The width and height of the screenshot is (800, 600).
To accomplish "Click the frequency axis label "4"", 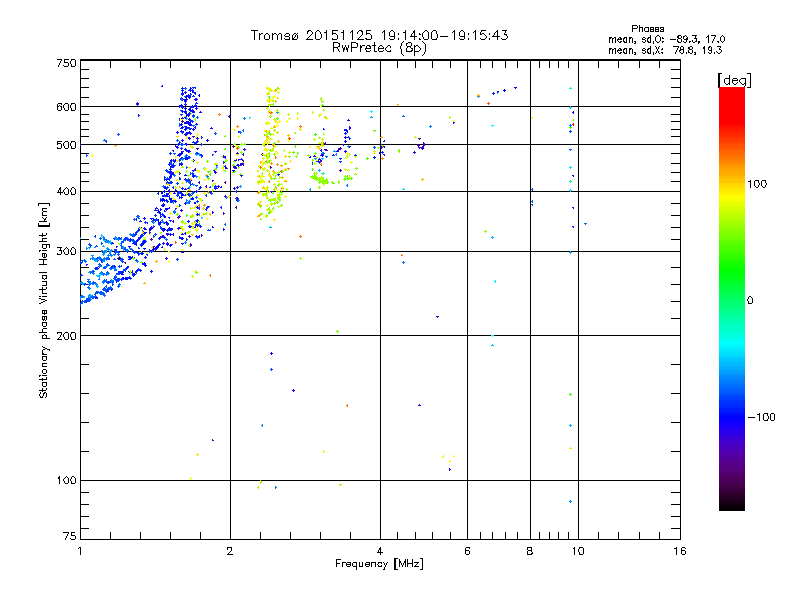I will pos(380,551).
